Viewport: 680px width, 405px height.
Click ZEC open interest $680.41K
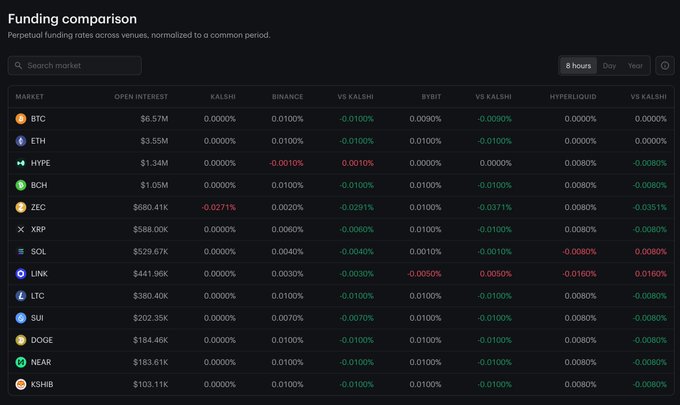point(150,207)
